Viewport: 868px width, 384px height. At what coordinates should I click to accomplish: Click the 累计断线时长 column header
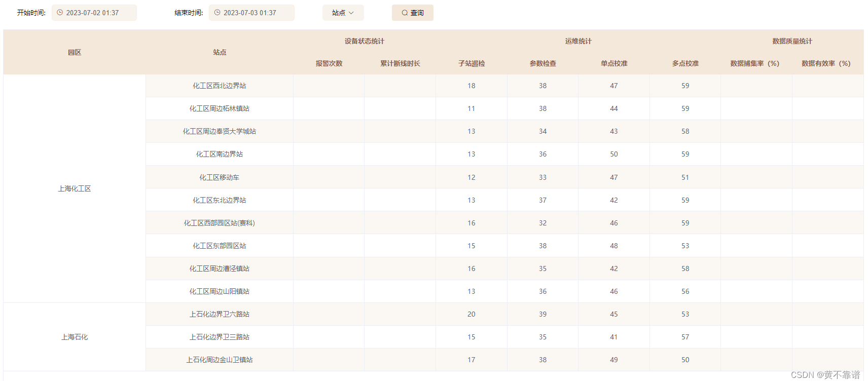[x=400, y=63]
